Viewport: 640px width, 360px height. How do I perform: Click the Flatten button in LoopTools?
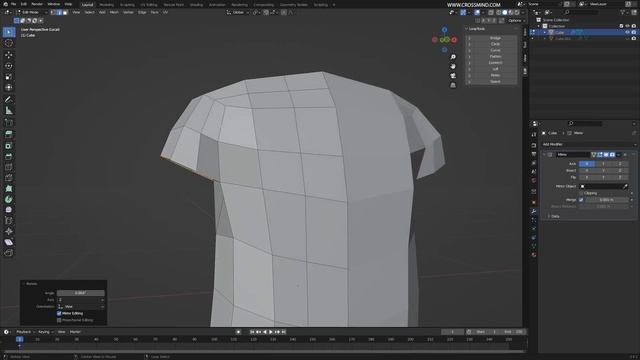pos(495,56)
